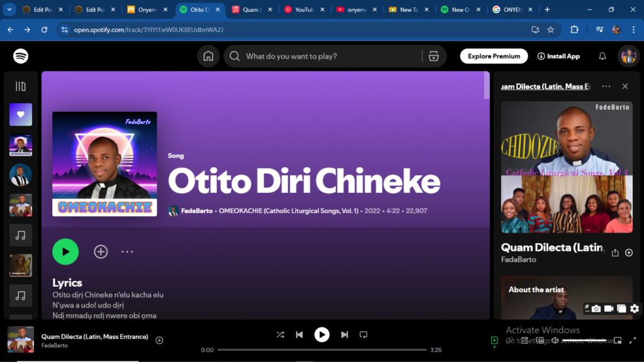Reload the page
The height and width of the screenshot is (362, 644).
(45, 30)
